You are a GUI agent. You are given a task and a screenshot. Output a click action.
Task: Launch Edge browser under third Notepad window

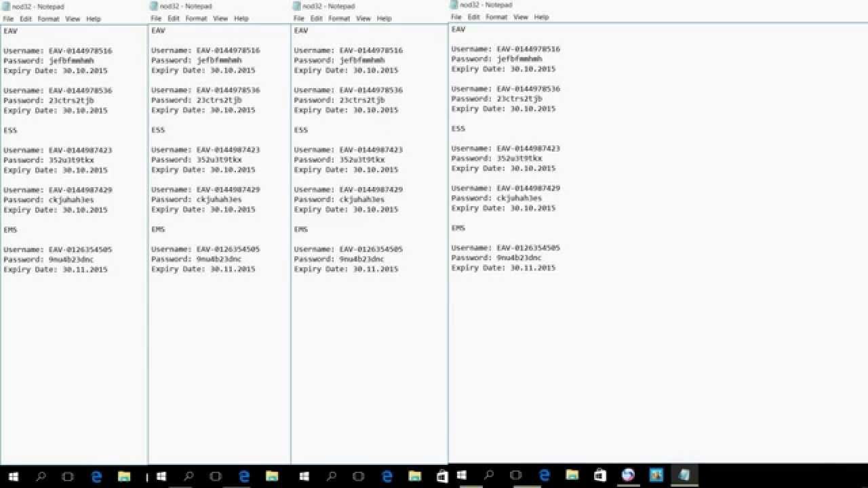pyautogui.click(x=387, y=476)
